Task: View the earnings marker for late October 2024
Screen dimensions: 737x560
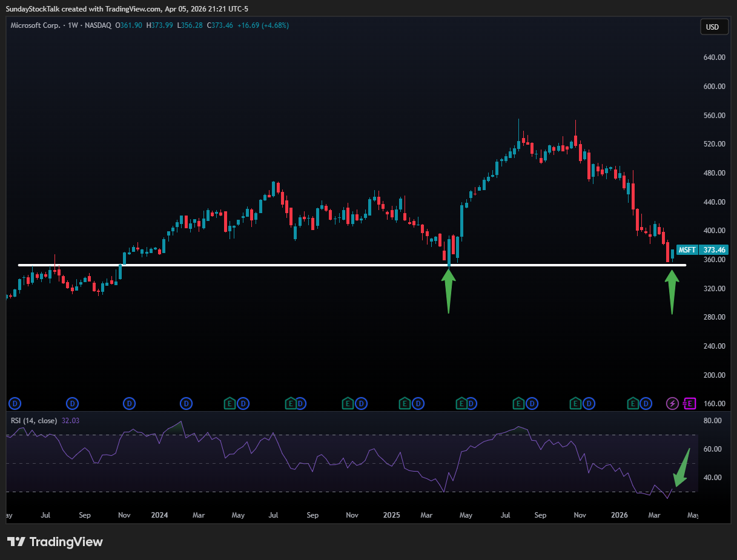Action: pos(348,403)
